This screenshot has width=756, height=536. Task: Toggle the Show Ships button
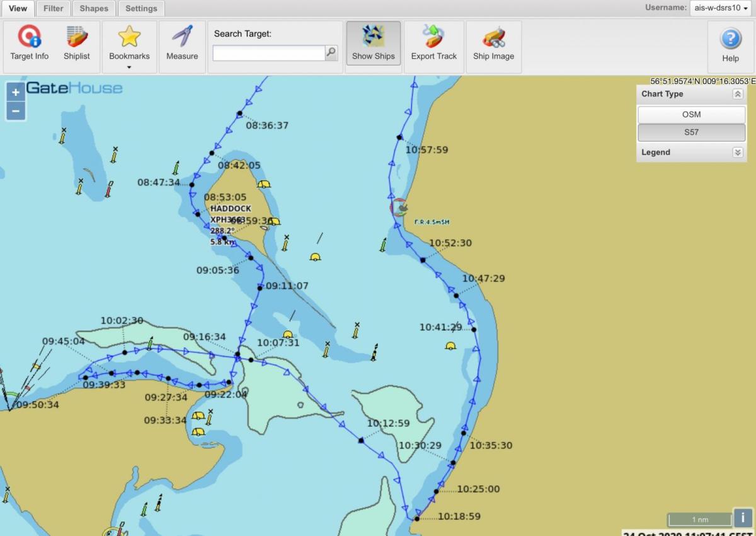click(x=374, y=43)
